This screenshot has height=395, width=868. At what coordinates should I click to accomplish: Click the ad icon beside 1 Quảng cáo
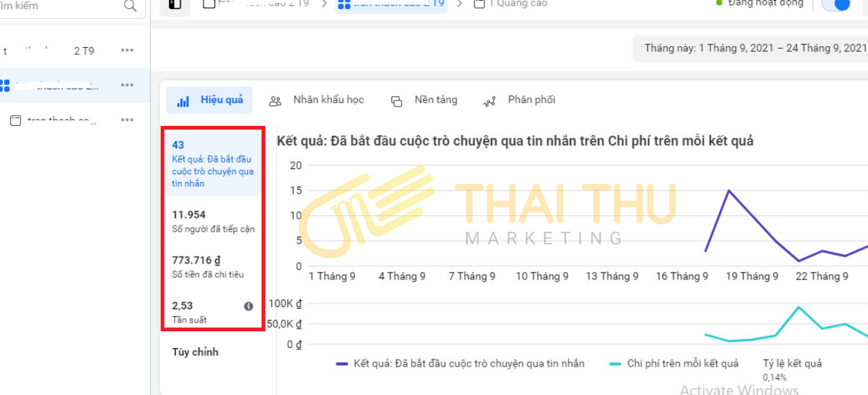pyautogui.click(x=479, y=4)
